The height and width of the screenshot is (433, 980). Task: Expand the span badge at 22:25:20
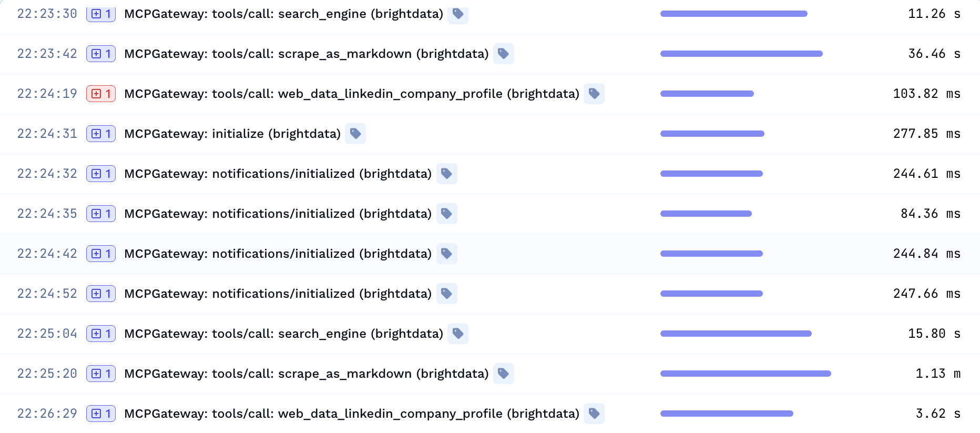(x=101, y=374)
